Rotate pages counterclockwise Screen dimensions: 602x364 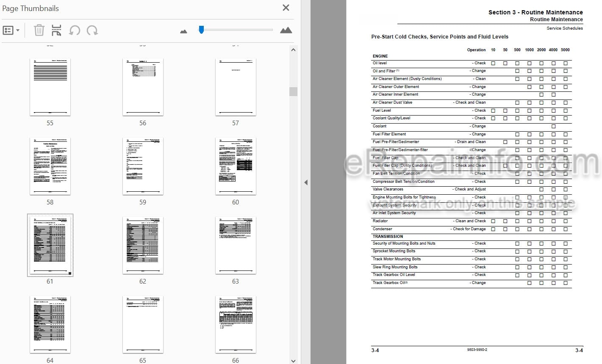click(75, 30)
